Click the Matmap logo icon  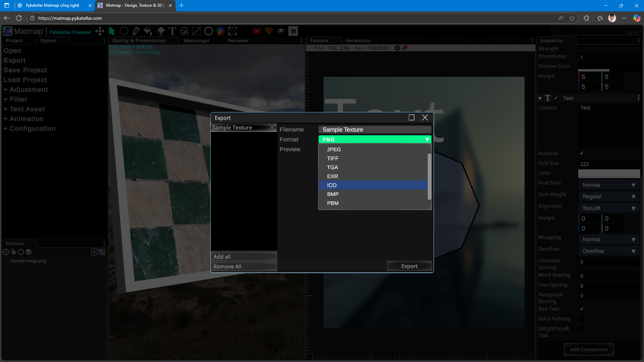pyautogui.click(x=7, y=31)
